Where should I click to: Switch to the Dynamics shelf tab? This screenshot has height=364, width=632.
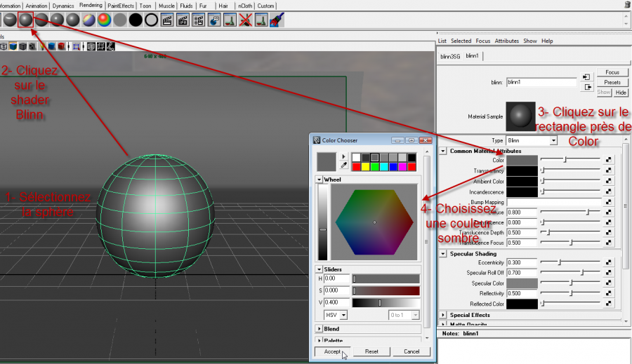point(63,6)
